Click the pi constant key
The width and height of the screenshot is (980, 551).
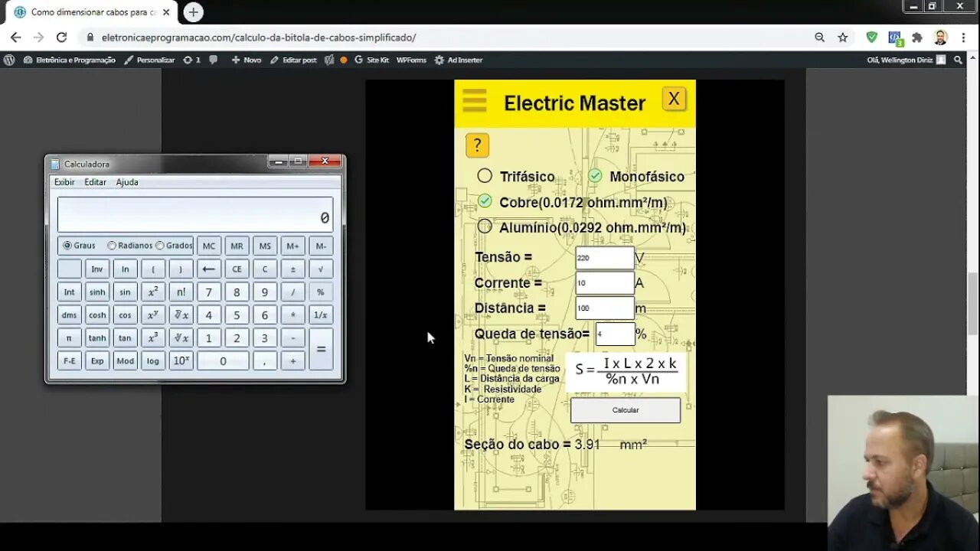pos(69,337)
